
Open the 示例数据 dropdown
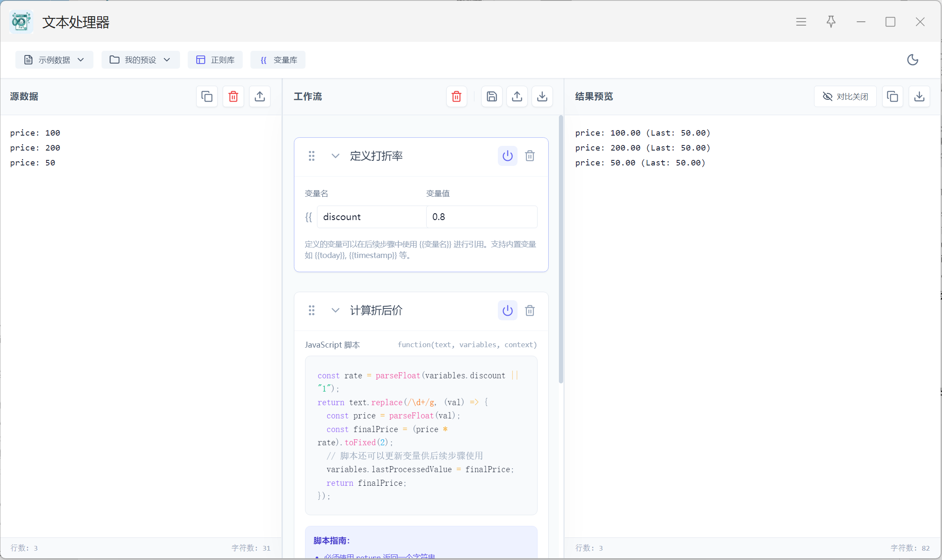54,60
